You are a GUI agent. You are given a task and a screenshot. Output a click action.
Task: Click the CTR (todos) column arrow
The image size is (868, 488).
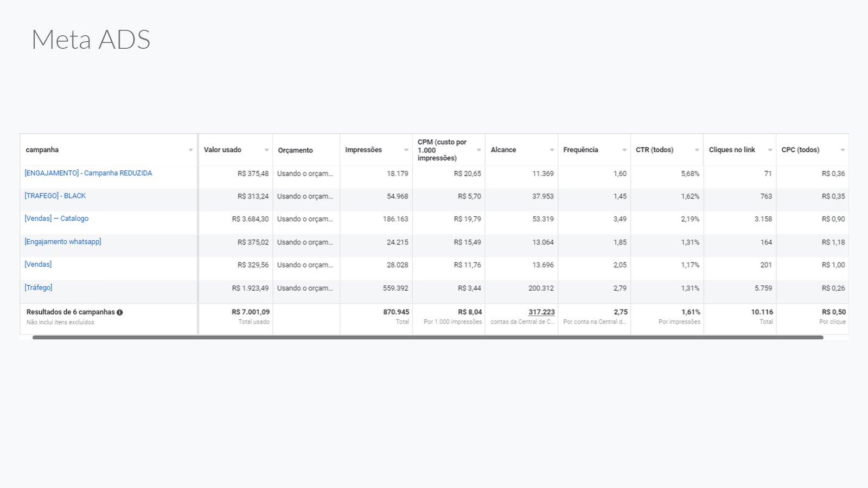[697, 150]
